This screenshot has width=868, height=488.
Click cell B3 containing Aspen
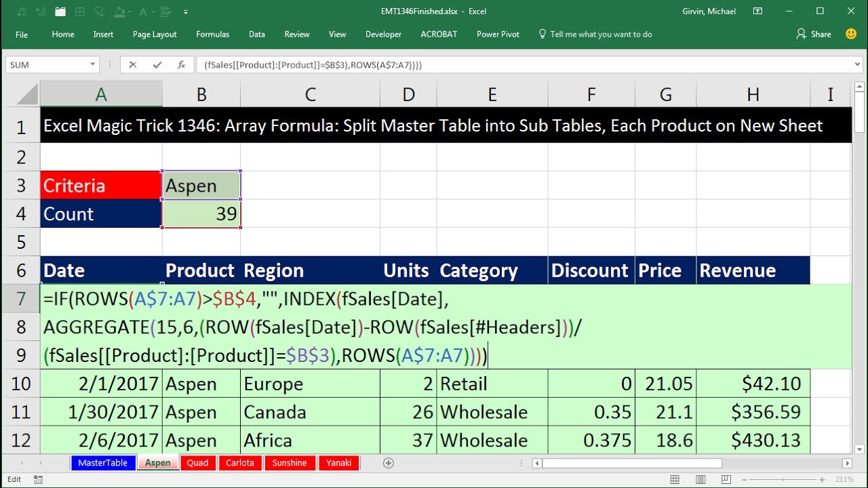(x=201, y=186)
